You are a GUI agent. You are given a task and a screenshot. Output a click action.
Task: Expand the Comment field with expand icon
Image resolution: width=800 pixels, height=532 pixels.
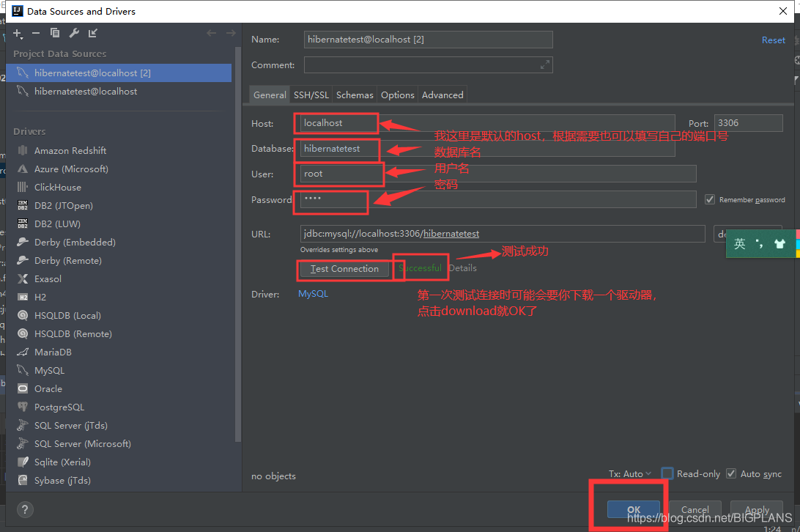click(x=545, y=64)
